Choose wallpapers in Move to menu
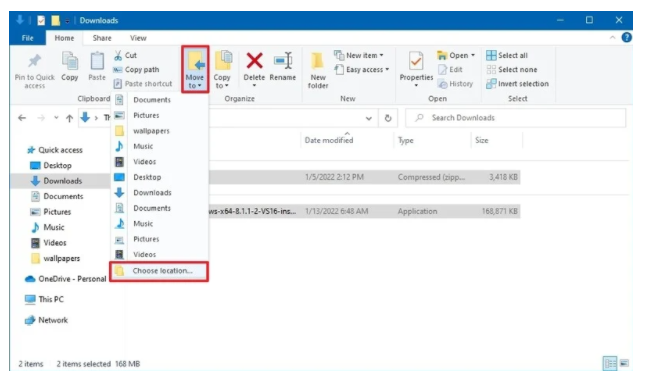The height and width of the screenshot is (391, 650). 160,131
